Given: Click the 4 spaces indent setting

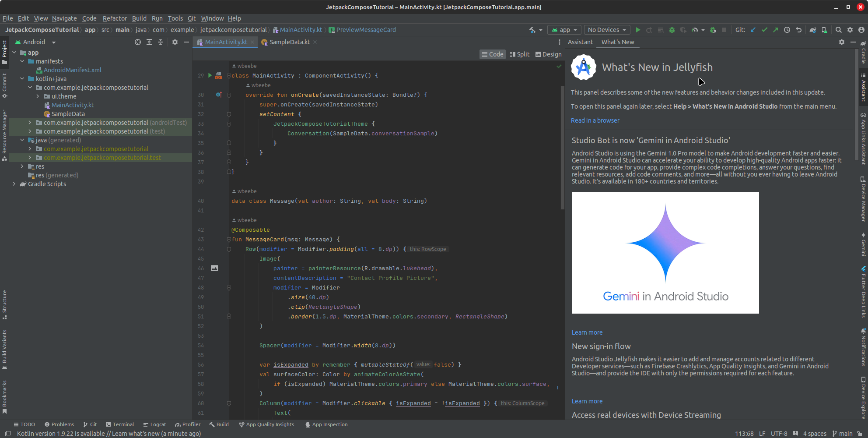Looking at the screenshot, I should point(815,434).
